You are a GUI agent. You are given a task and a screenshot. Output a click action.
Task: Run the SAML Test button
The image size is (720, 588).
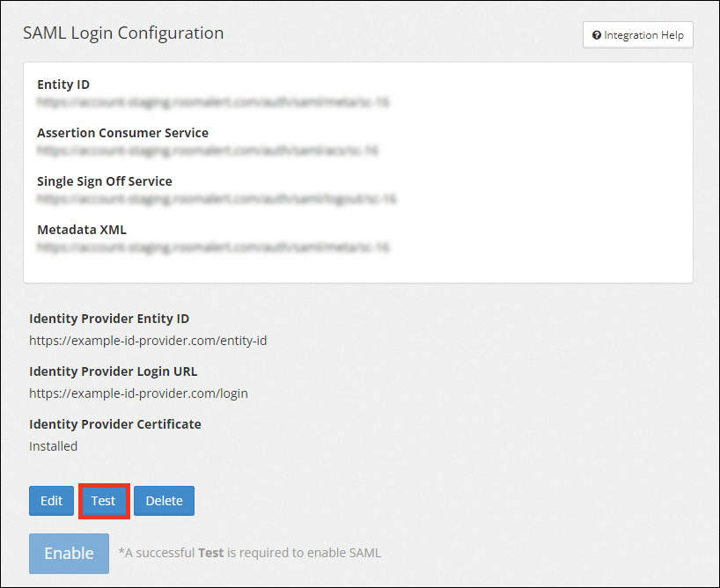pyautogui.click(x=104, y=501)
